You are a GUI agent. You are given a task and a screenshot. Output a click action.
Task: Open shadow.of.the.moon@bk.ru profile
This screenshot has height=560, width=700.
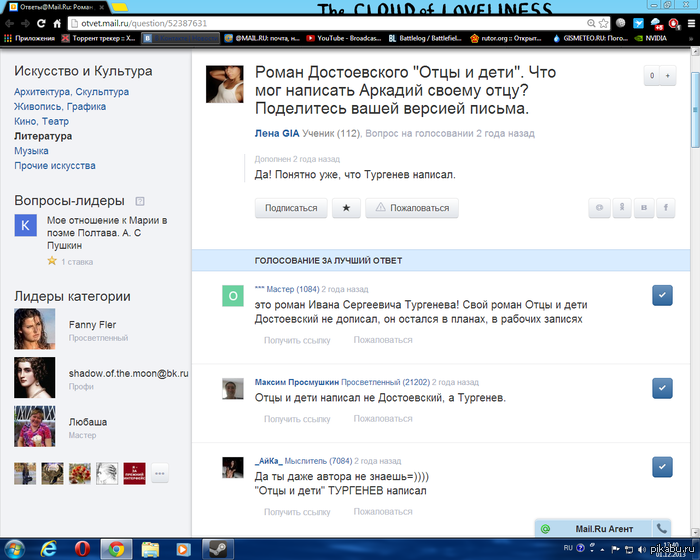coord(129,373)
